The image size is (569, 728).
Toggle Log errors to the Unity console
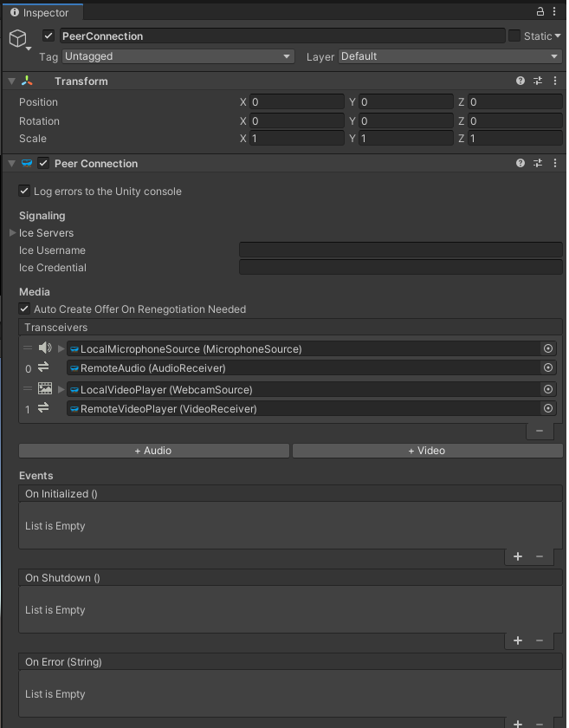[x=23, y=191]
